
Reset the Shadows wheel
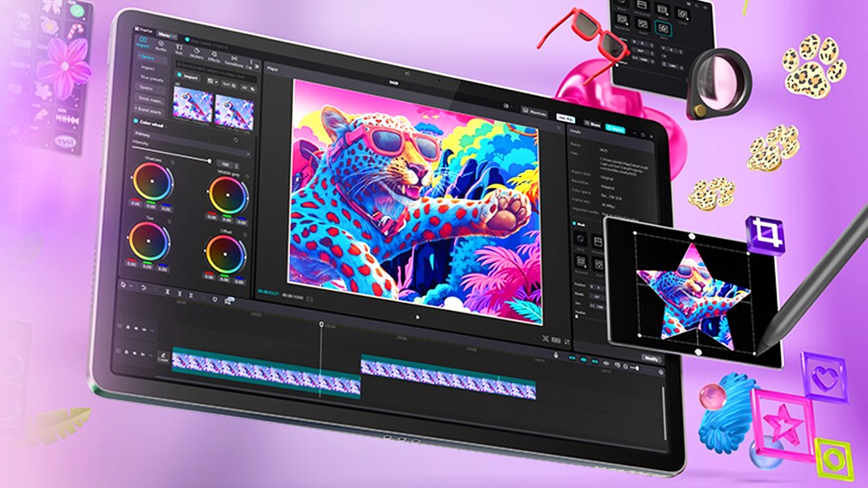click(x=173, y=163)
